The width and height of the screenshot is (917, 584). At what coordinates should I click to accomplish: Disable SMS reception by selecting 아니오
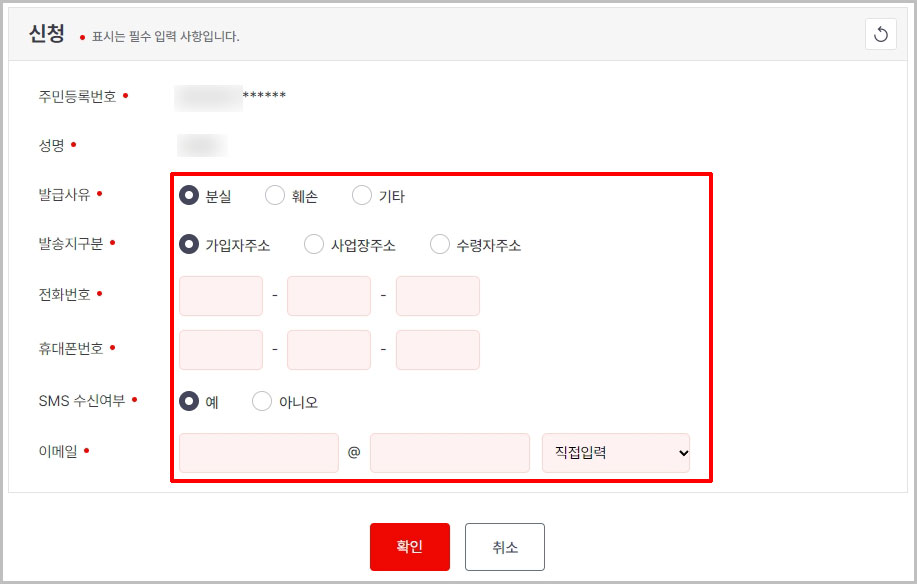[261, 399]
